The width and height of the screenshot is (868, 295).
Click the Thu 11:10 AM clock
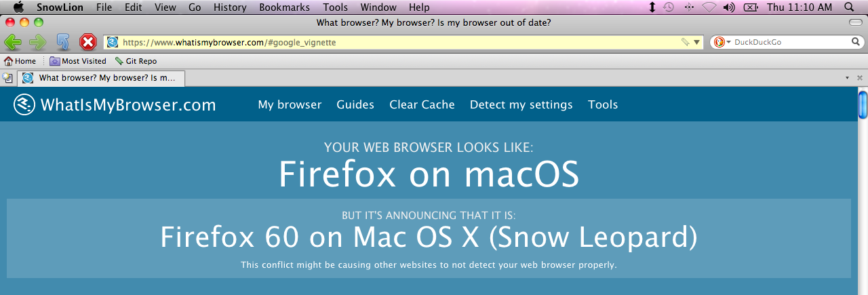pyautogui.click(x=799, y=7)
